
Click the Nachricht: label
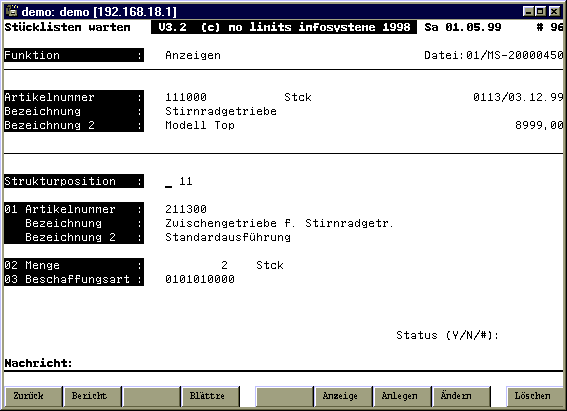[x=38, y=363]
